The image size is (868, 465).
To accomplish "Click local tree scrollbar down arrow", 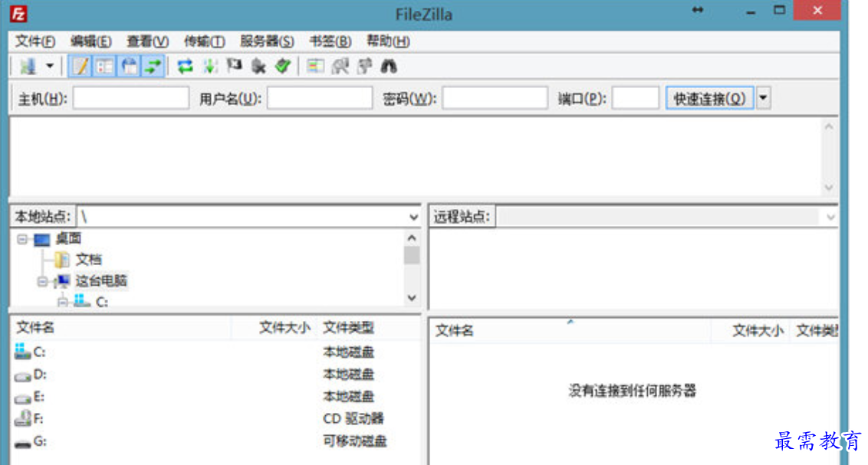I will pyautogui.click(x=411, y=298).
